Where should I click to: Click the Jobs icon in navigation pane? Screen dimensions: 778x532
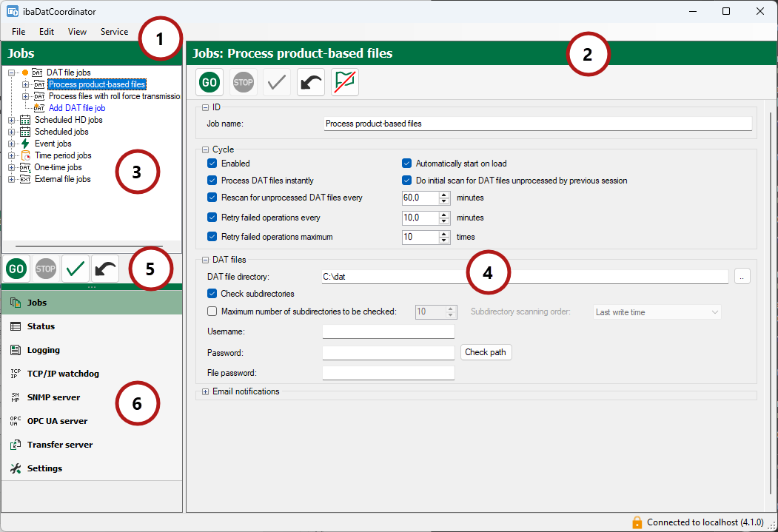coord(16,303)
